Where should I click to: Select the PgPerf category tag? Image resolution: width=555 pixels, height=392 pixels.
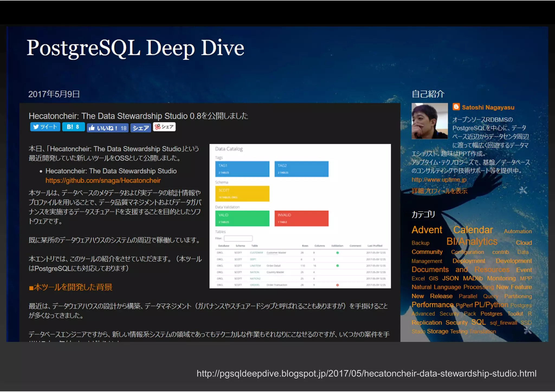coord(464,305)
